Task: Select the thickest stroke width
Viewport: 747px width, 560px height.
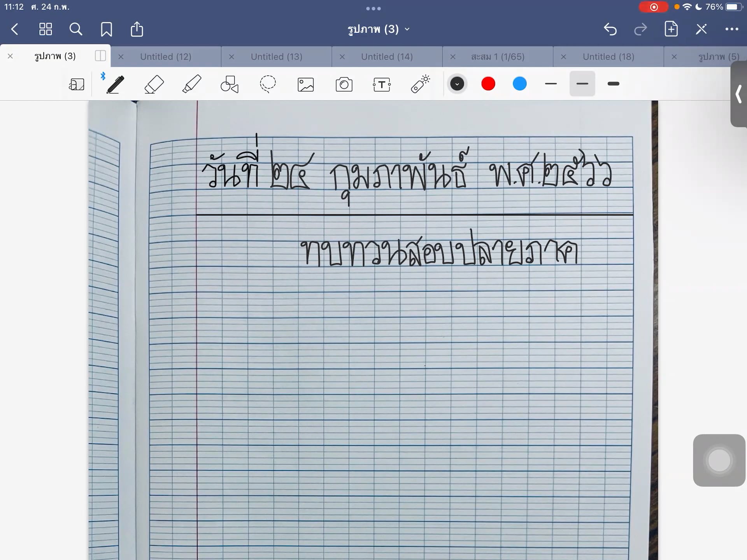Action: [613, 84]
